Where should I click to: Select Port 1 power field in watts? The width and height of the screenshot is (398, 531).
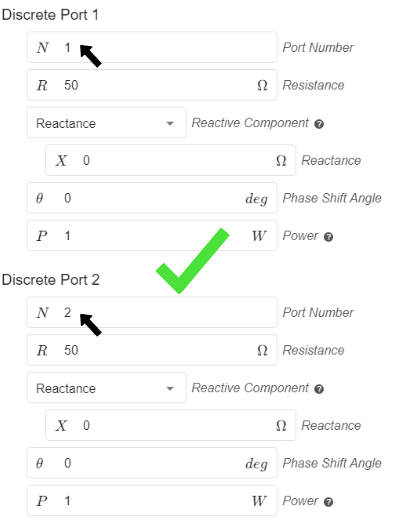[152, 236]
